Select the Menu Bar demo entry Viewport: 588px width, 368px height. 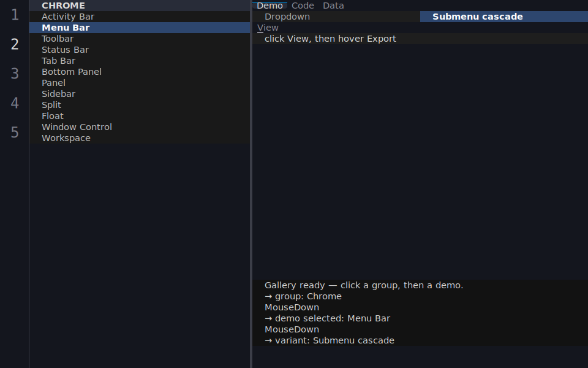pyautogui.click(x=140, y=28)
